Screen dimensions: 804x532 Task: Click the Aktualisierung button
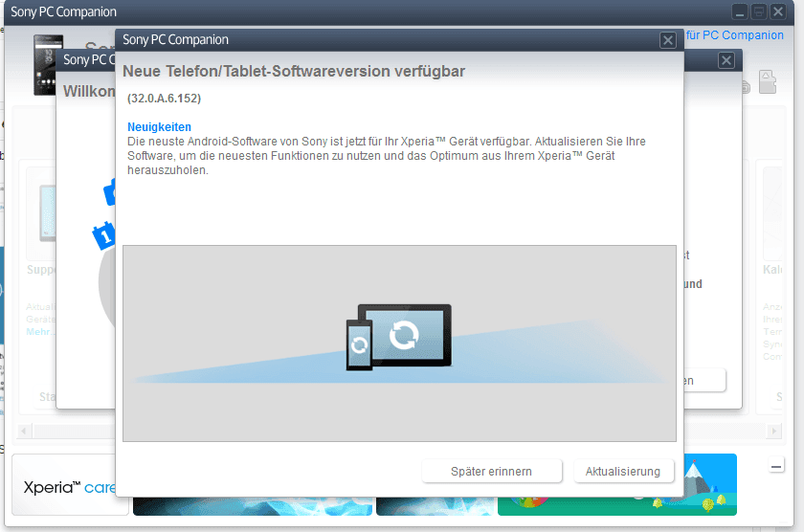pyautogui.click(x=622, y=471)
